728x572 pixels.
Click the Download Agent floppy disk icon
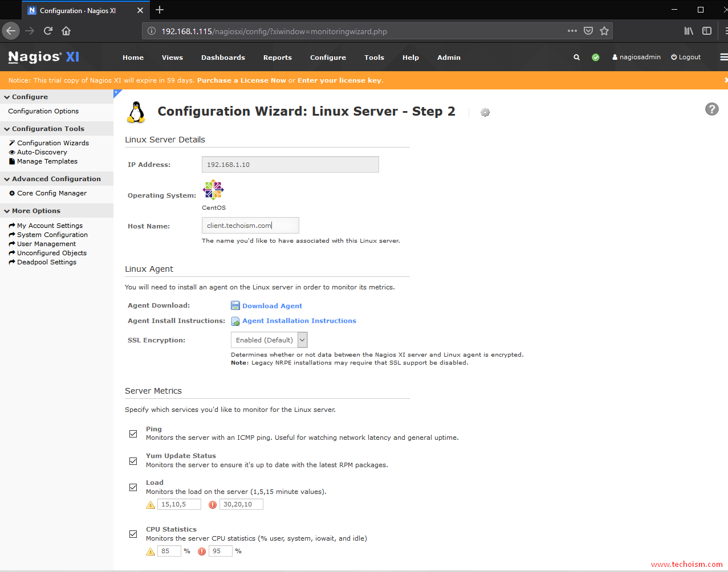235,306
